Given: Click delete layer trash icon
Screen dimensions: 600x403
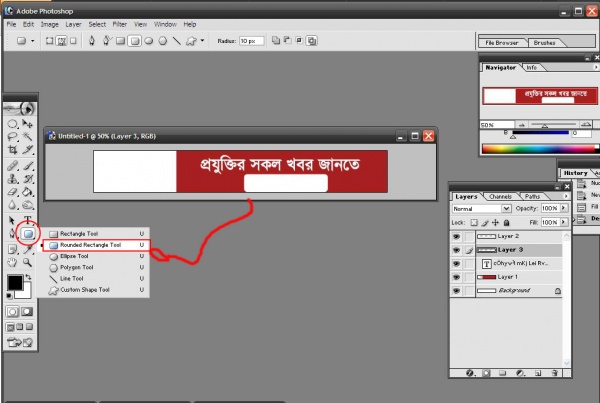Looking at the screenshot, I should (554, 373).
